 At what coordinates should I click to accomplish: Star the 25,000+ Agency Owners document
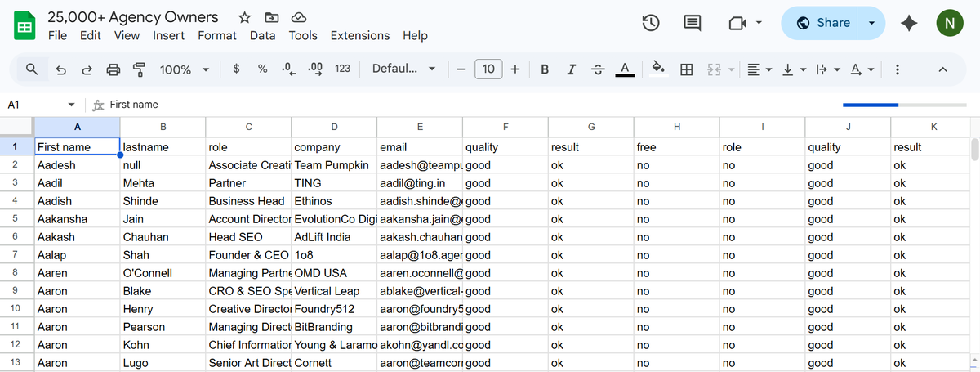(244, 17)
